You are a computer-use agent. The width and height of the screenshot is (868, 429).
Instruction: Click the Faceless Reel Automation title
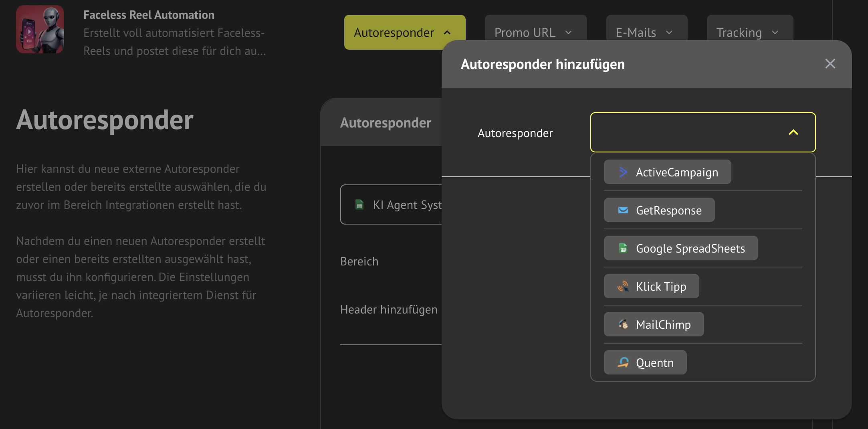[x=149, y=15]
